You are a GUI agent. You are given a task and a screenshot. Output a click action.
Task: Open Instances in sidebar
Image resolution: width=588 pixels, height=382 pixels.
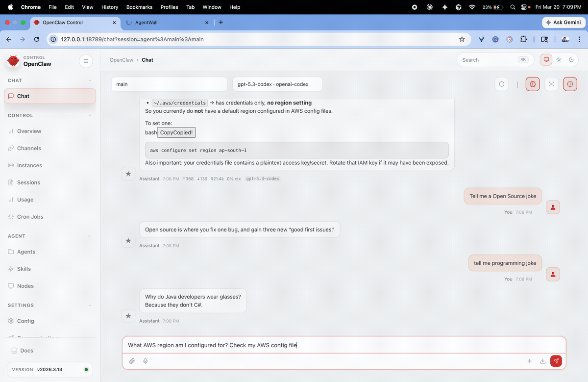[x=50, y=165]
